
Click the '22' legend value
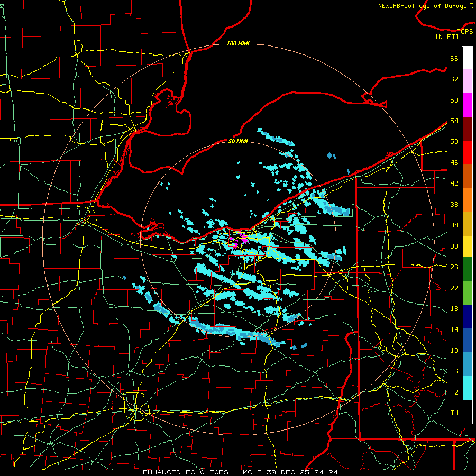click(x=454, y=288)
